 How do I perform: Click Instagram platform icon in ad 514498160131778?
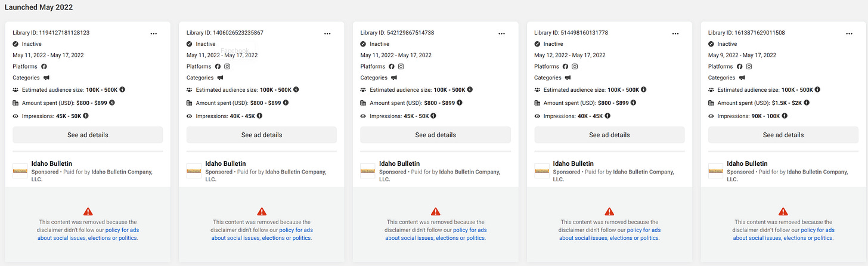tap(575, 66)
